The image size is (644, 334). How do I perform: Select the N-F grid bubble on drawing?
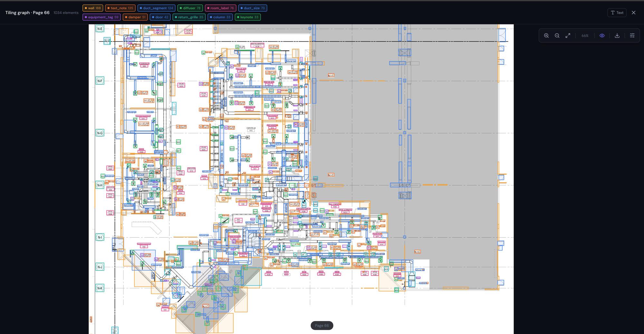pyautogui.click(x=100, y=81)
